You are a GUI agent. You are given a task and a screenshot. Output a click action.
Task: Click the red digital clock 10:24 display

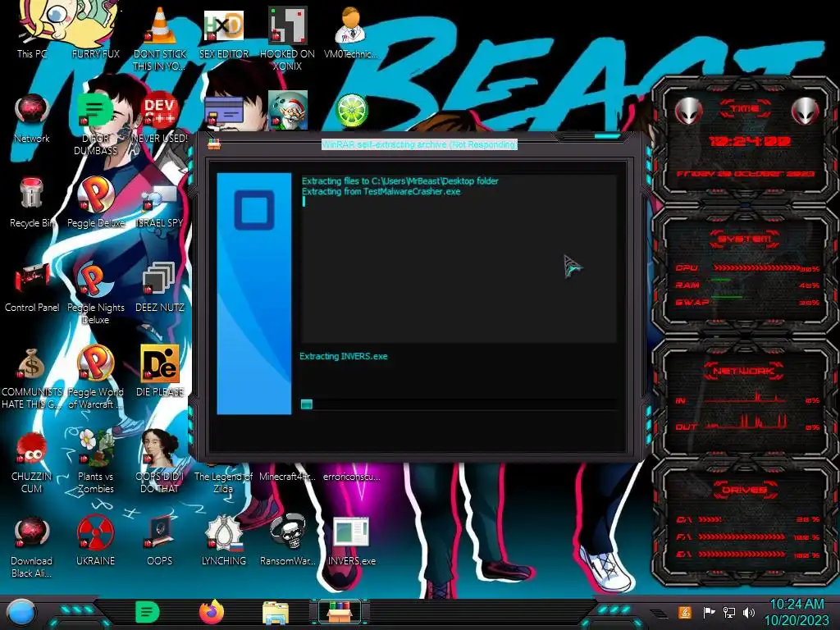click(749, 141)
